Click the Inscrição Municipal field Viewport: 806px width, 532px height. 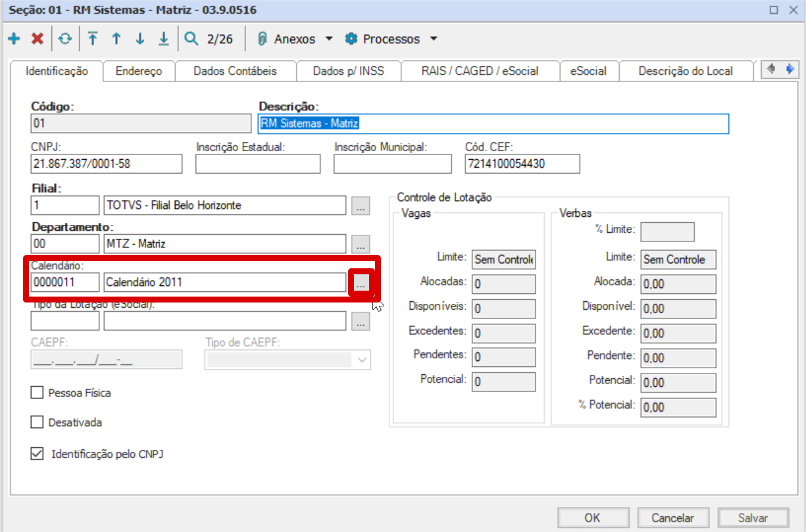393,164
